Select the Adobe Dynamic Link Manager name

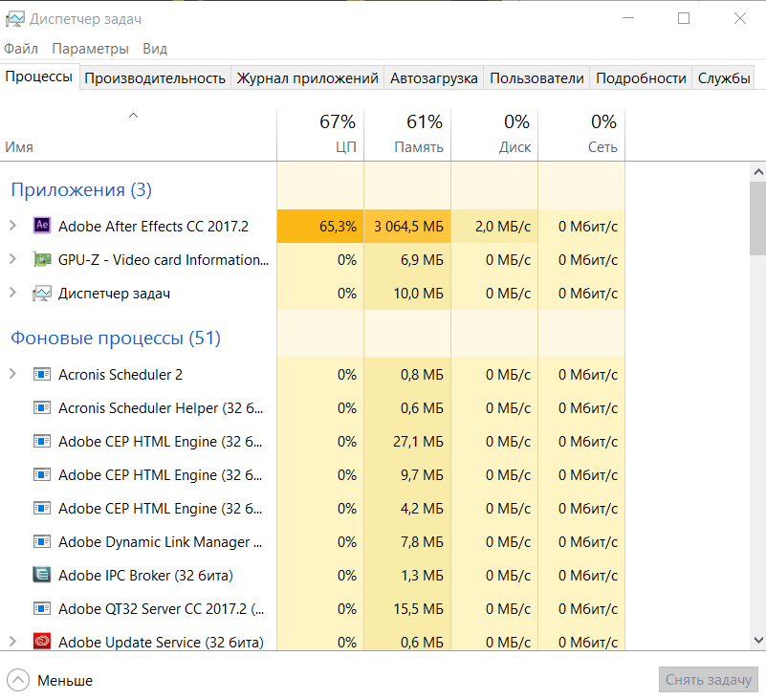pos(161,542)
